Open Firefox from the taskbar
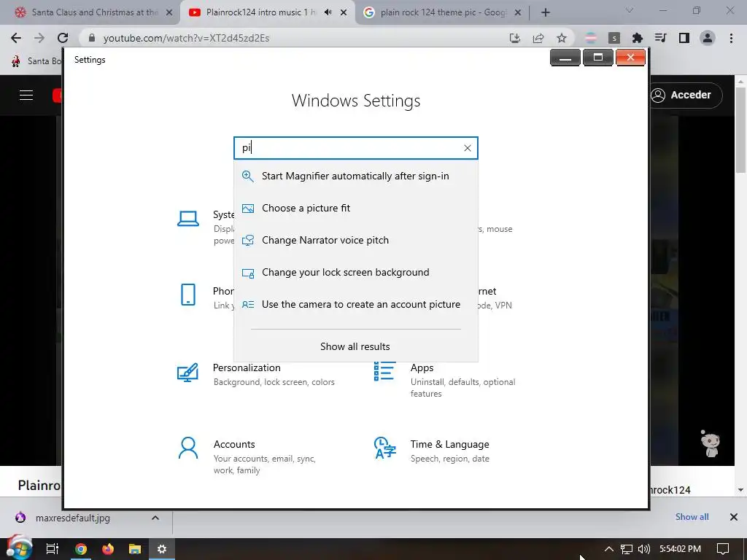The height and width of the screenshot is (560, 747). 108,549
